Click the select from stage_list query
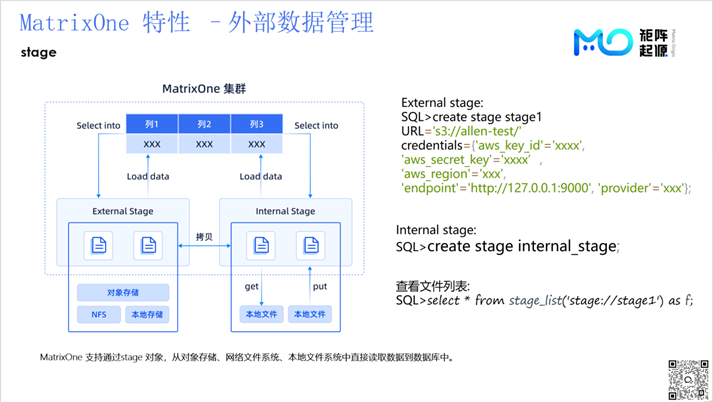The width and height of the screenshot is (713, 402). click(x=544, y=300)
